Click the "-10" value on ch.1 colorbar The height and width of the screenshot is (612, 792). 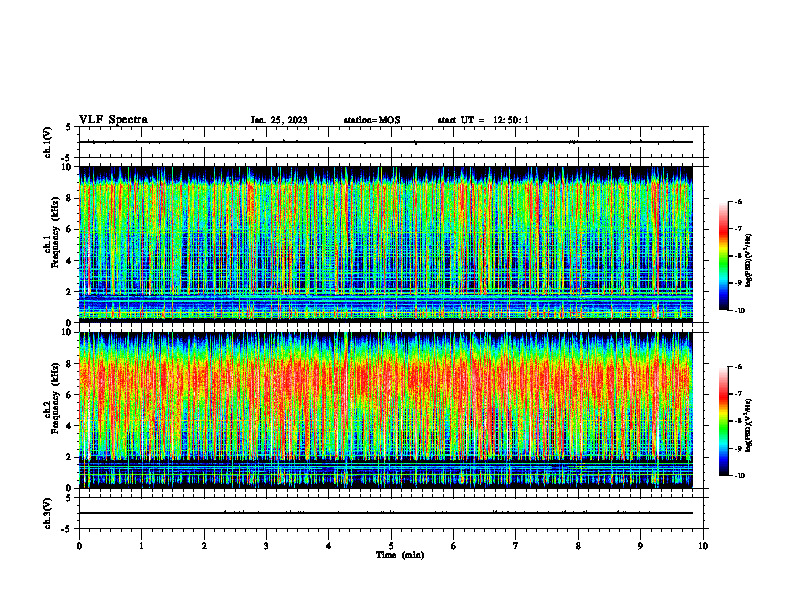pos(740,310)
